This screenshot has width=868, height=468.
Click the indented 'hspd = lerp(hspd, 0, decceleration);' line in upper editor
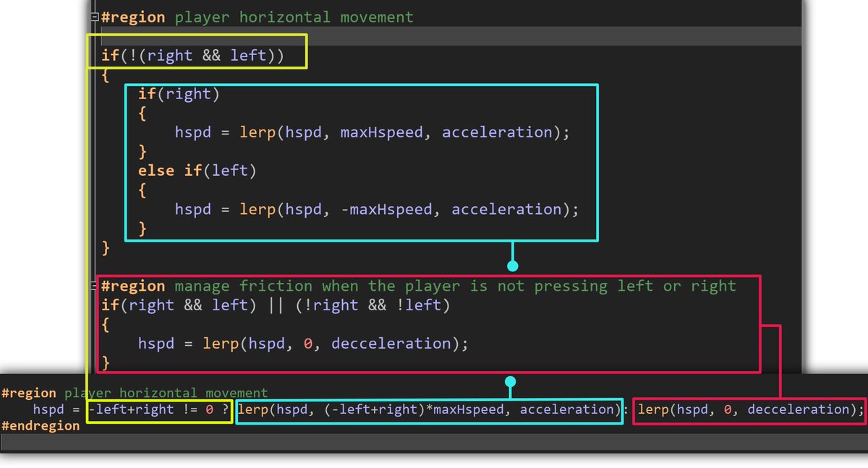pyautogui.click(x=303, y=344)
